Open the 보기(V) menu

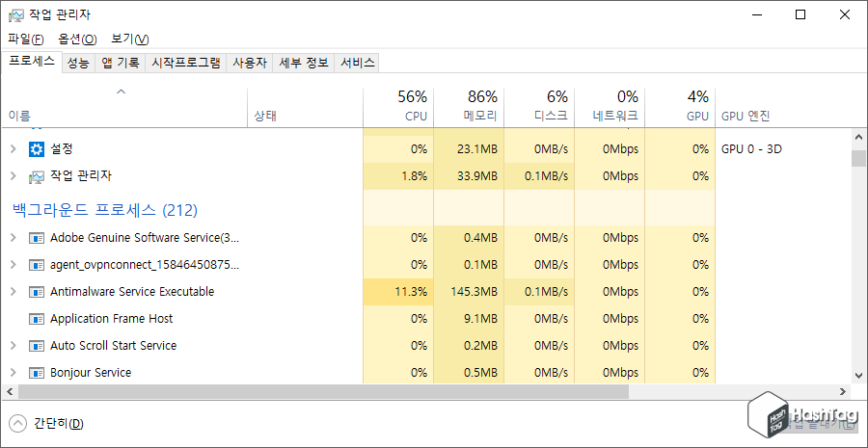coord(130,40)
